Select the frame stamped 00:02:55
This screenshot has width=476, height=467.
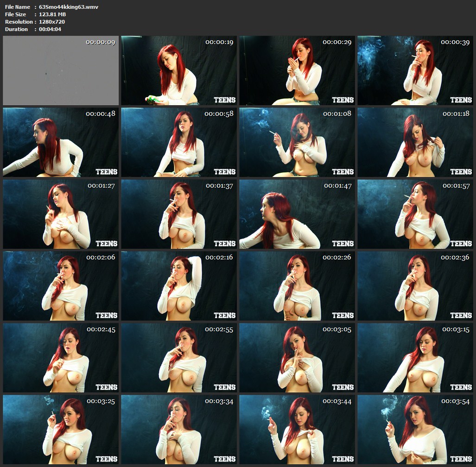pos(179,358)
